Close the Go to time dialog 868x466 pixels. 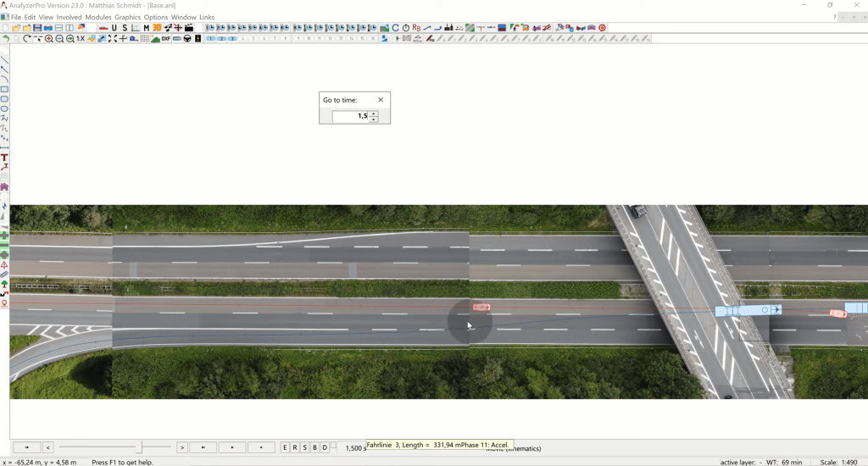click(381, 100)
